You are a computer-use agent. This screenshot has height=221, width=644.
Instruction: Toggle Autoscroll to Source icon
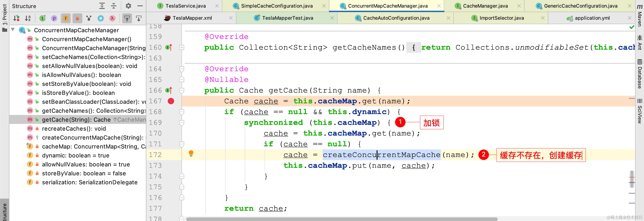click(x=127, y=18)
